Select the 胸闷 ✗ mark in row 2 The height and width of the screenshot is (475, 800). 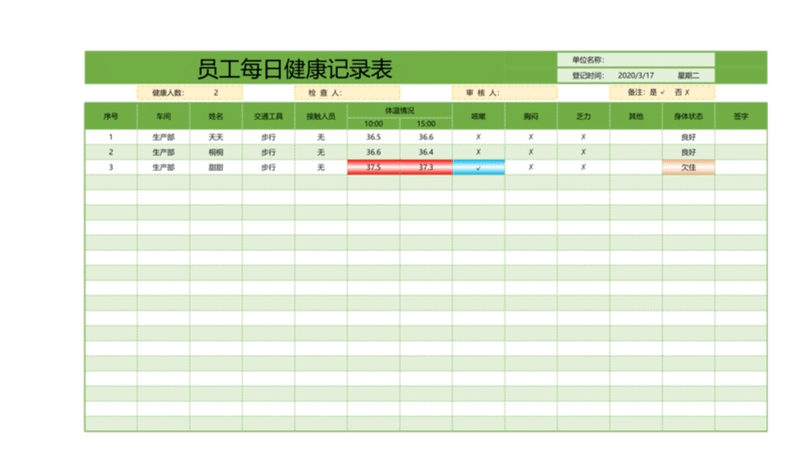click(x=530, y=152)
